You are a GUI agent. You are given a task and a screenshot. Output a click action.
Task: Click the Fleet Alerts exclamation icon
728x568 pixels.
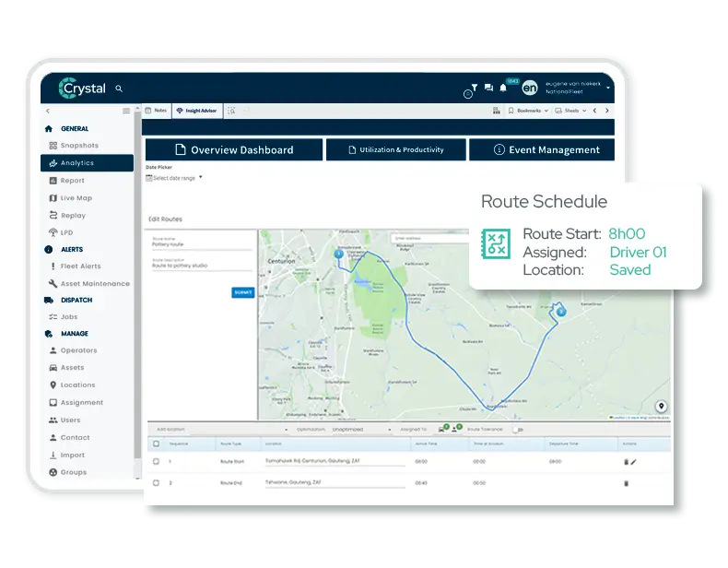(53, 266)
